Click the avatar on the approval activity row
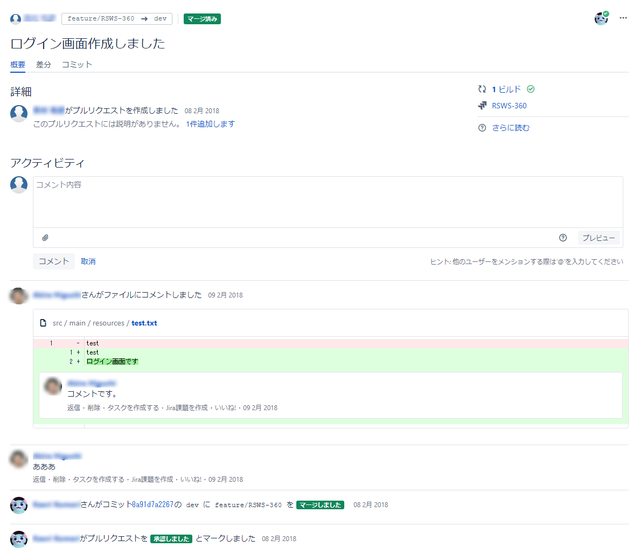 point(18,539)
